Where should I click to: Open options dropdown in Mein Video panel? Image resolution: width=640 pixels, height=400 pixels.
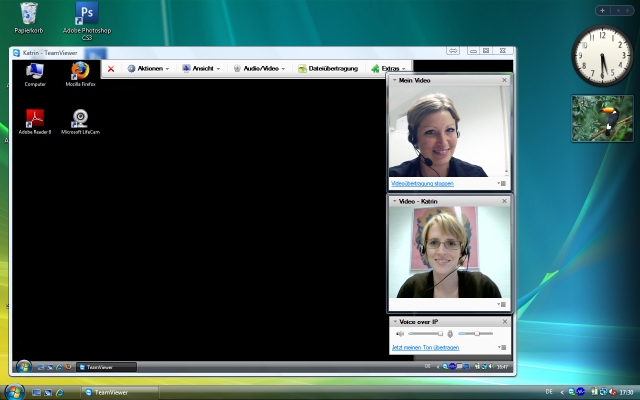pyautogui.click(x=502, y=184)
